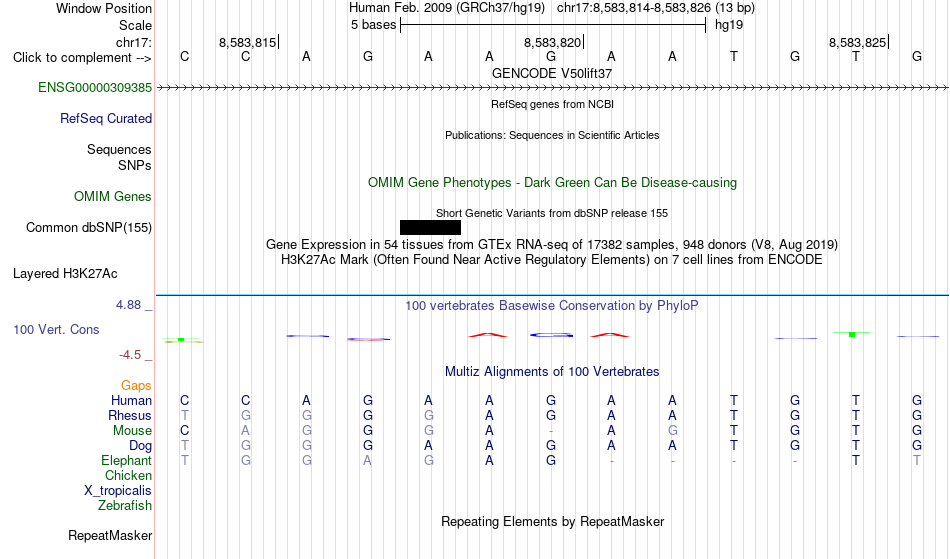Image resolution: width=950 pixels, height=559 pixels.
Task: Click the T base in reference sequence after A
Action: pyautogui.click(x=734, y=57)
